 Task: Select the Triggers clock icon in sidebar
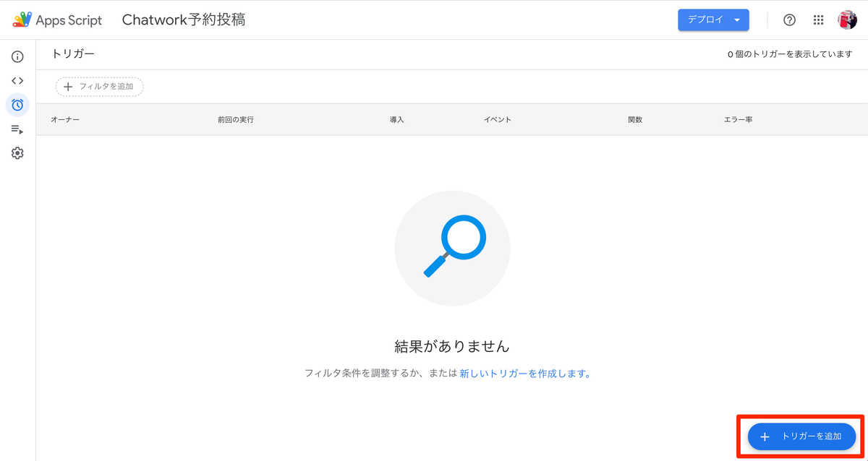point(17,105)
